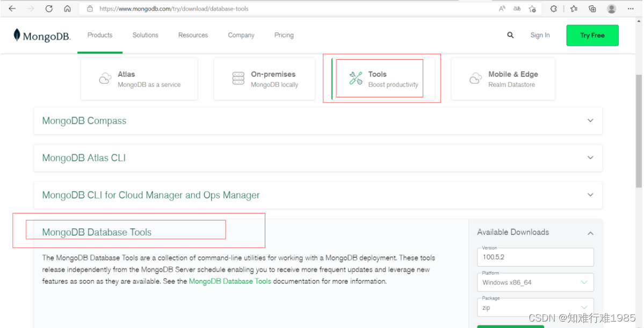The height and width of the screenshot is (328, 644).
Task: Collapse the Available Downloads panel chevron
Action: (x=590, y=233)
